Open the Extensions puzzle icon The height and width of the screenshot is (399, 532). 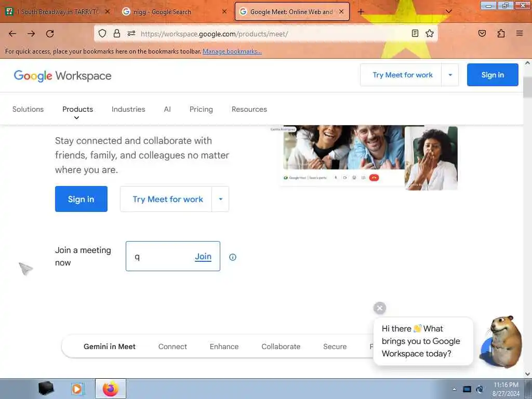click(501, 33)
